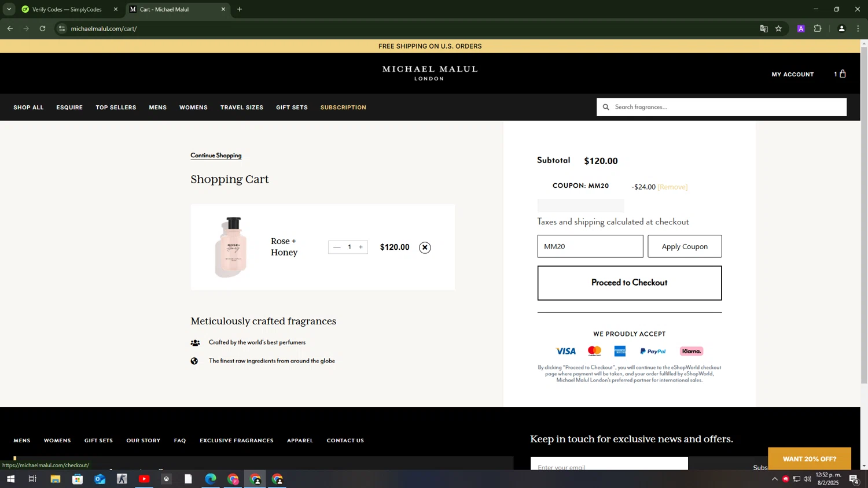Open footer WOMENS link

[57, 441]
